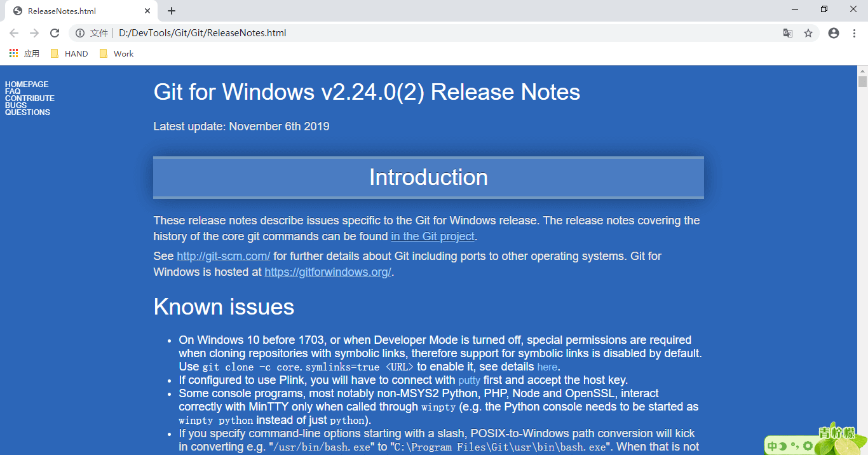Click the translate page icon

(x=787, y=33)
